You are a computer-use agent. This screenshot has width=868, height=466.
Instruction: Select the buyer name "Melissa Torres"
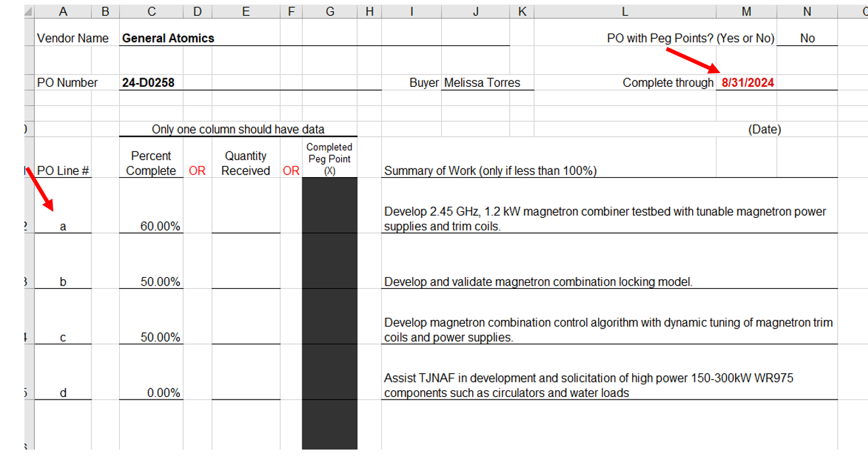pos(482,82)
